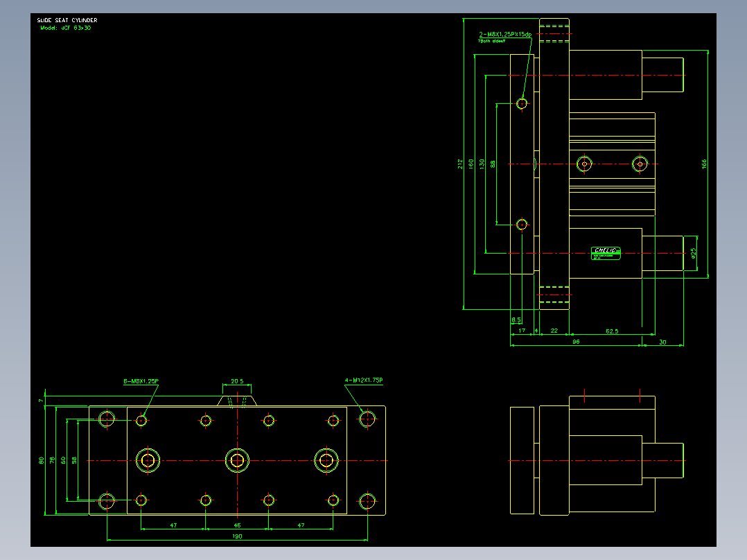Select the "166" dimension text
This screenshot has height=560, width=747.
point(703,164)
